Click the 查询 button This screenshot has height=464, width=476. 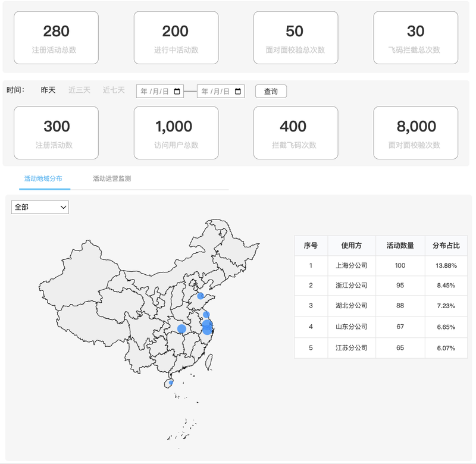pyautogui.click(x=271, y=92)
